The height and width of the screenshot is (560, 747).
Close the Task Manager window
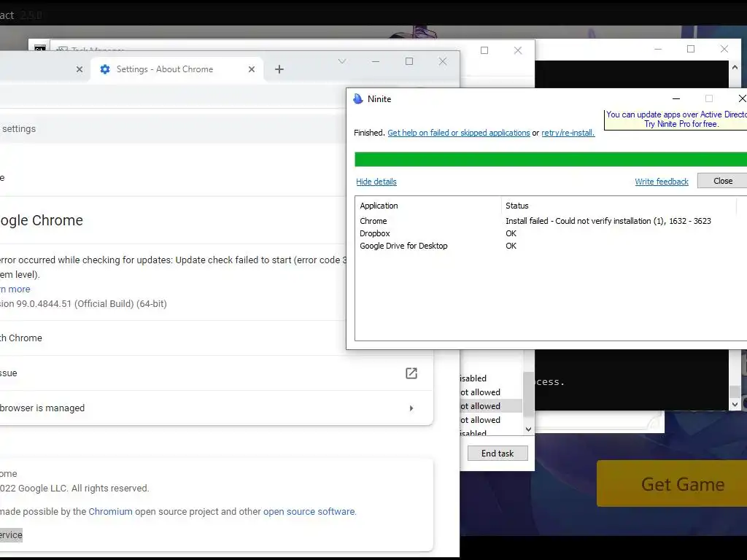pos(518,50)
